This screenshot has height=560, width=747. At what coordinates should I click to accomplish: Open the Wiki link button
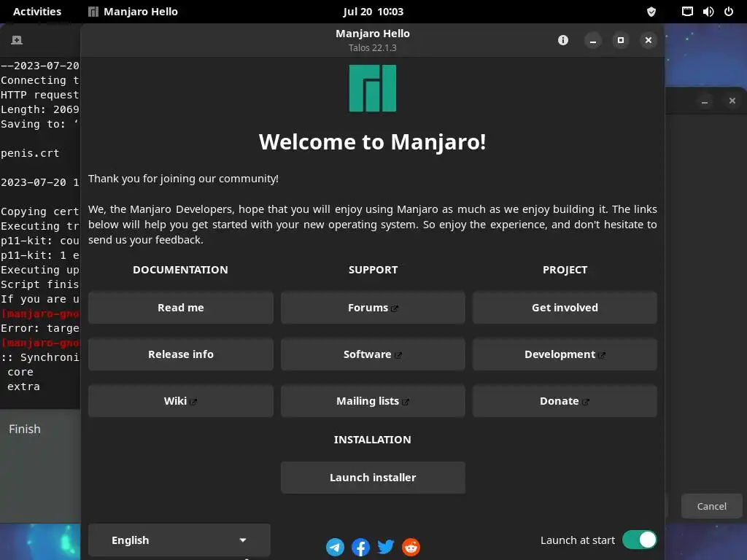tap(181, 401)
